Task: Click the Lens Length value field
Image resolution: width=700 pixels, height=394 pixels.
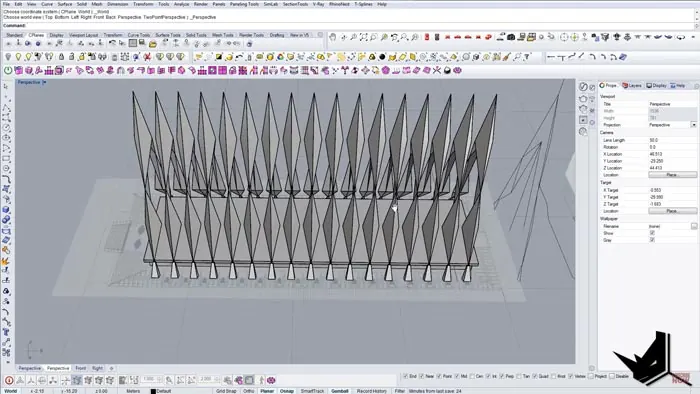Action: [x=672, y=140]
